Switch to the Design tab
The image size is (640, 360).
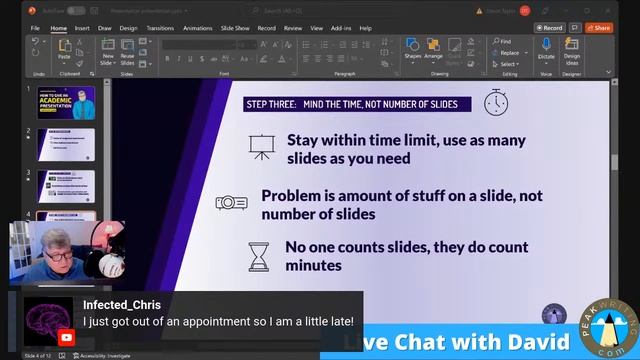128,28
